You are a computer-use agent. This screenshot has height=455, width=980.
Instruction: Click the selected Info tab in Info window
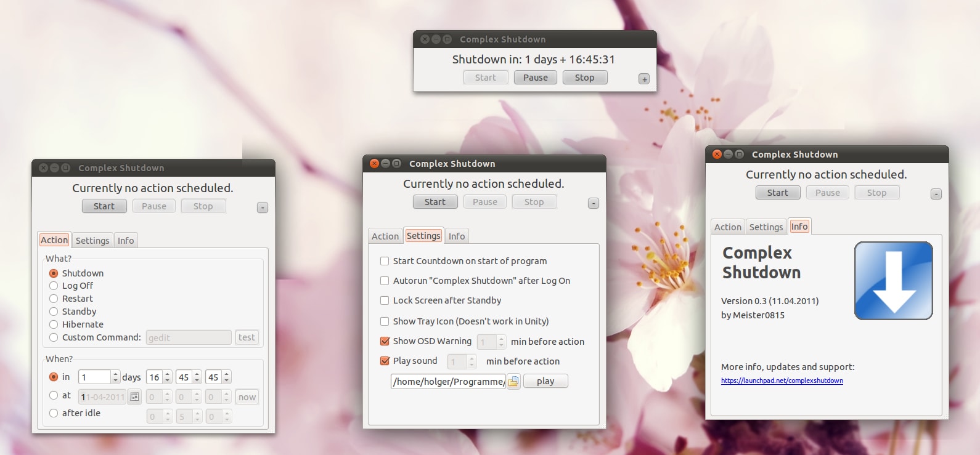(x=799, y=227)
